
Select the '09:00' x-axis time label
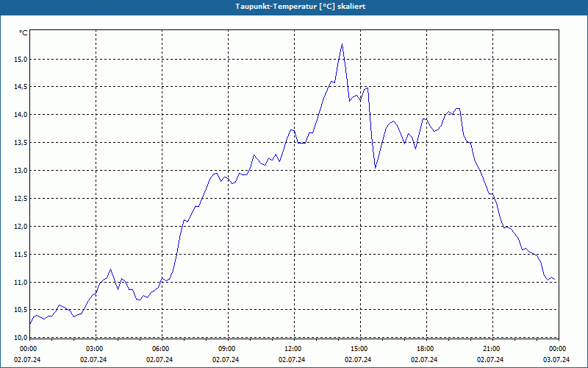coord(228,349)
